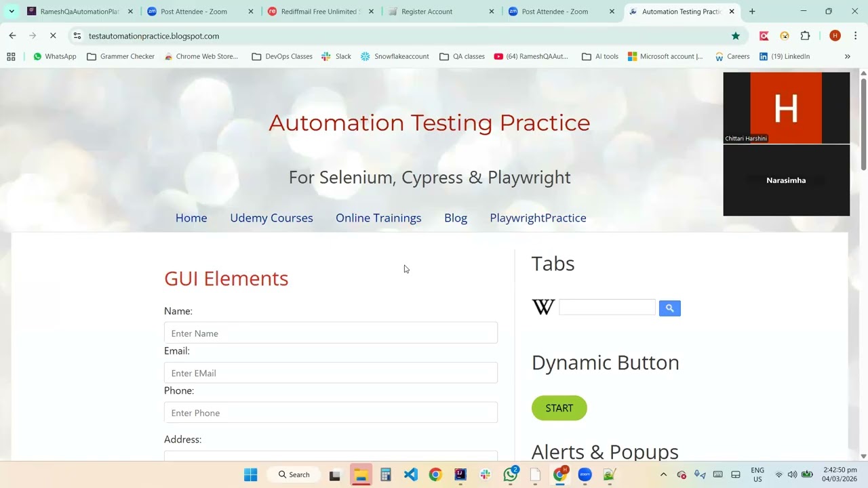Open the Blog navigation link
The image size is (868, 488).
(456, 218)
